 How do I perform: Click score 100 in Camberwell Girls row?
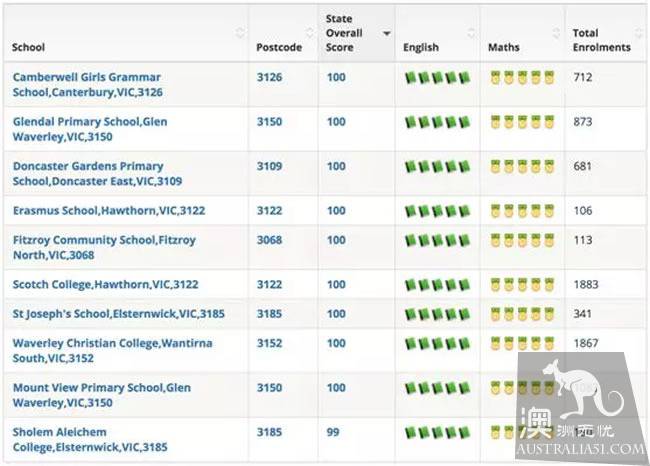pos(336,77)
